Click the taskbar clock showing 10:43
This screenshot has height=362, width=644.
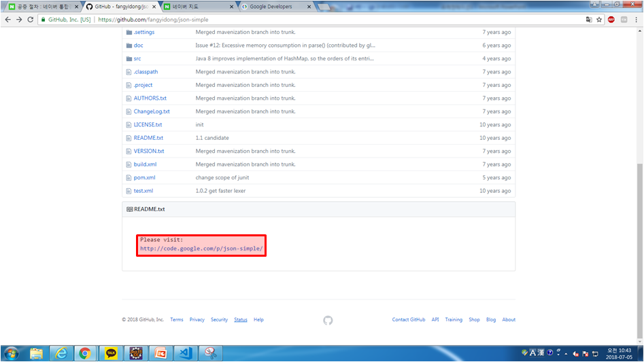(x=620, y=353)
